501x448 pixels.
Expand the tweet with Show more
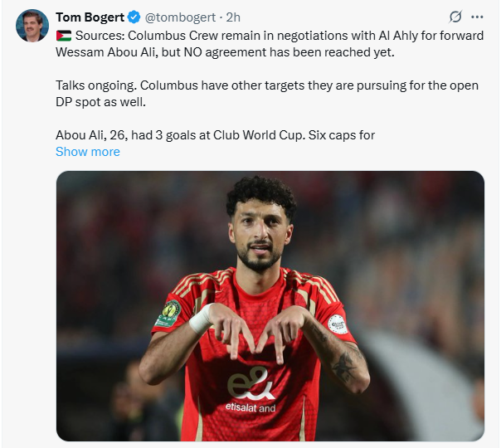pyautogui.click(x=88, y=152)
